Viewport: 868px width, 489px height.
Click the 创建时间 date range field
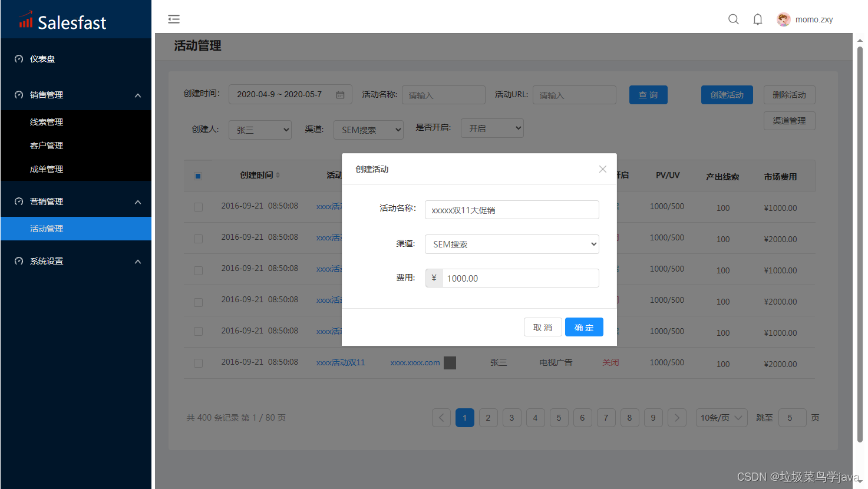point(291,94)
